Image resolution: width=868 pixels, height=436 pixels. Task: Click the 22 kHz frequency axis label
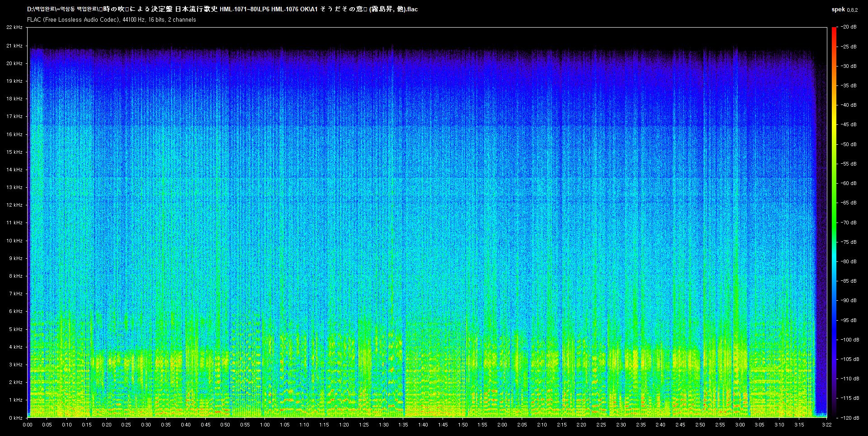(x=14, y=28)
